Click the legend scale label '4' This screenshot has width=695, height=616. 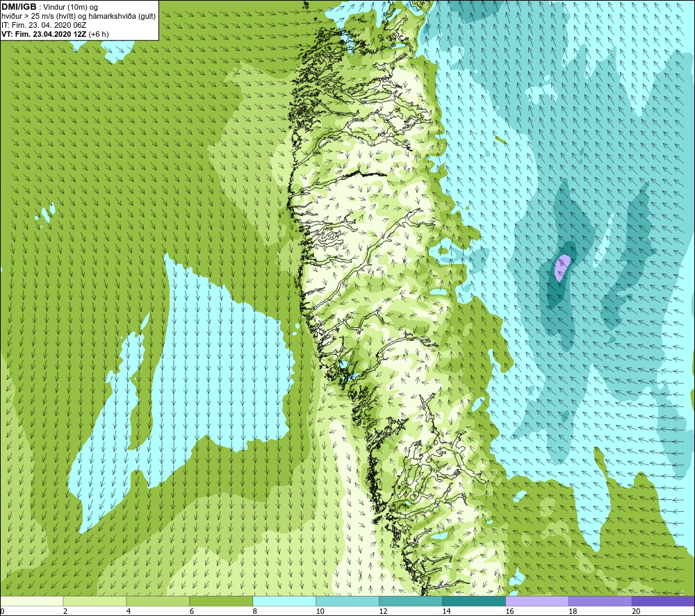point(129,611)
